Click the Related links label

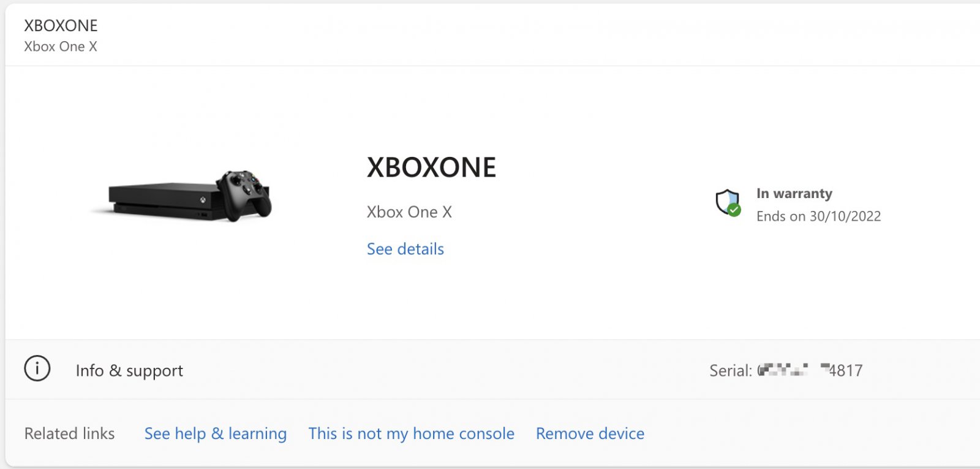[x=69, y=433]
